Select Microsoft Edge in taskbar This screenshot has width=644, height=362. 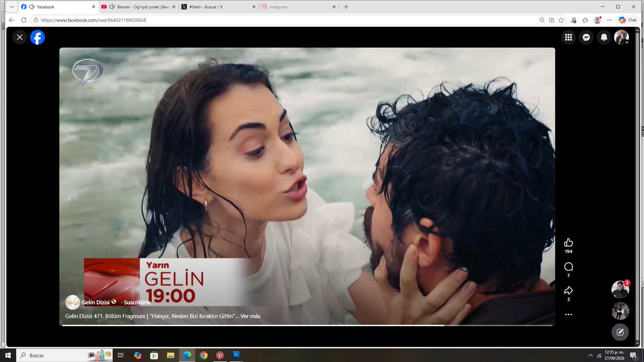click(187, 355)
